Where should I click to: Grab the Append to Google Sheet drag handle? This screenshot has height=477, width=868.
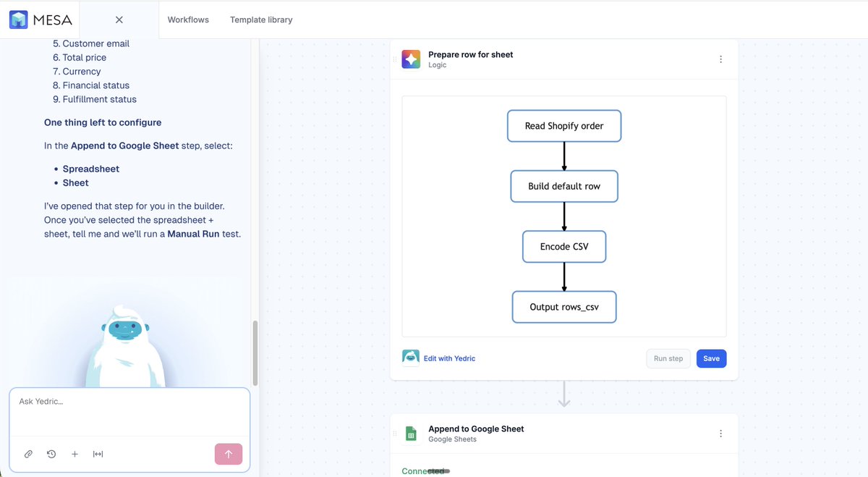point(395,434)
